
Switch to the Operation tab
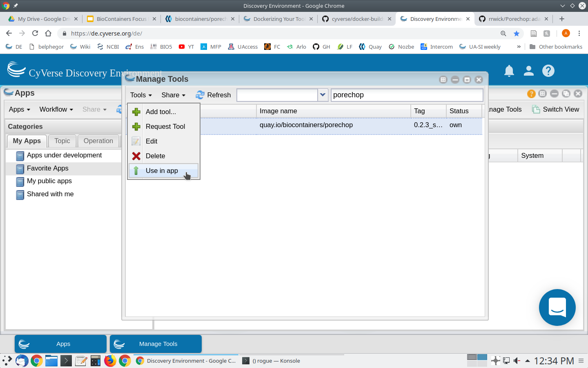click(98, 141)
